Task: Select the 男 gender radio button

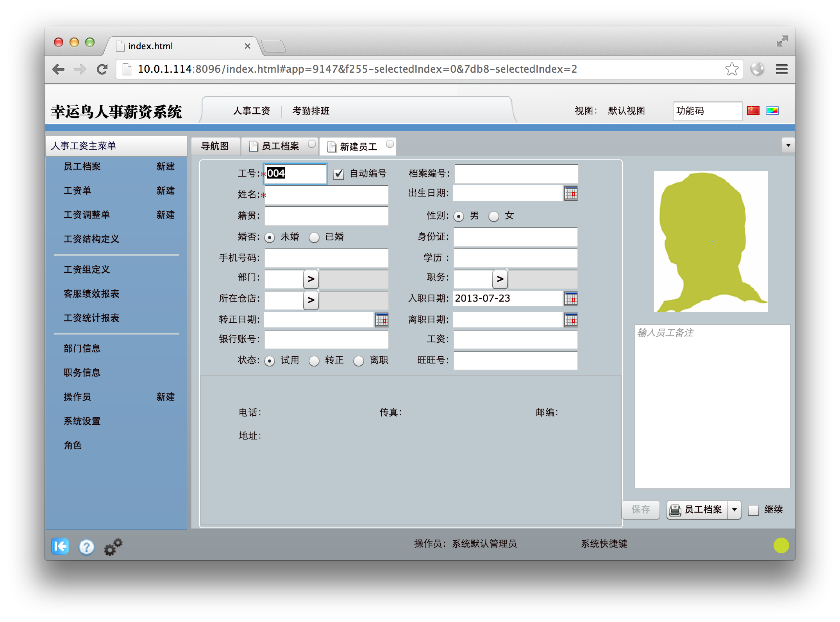Action: tap(459, 216)
